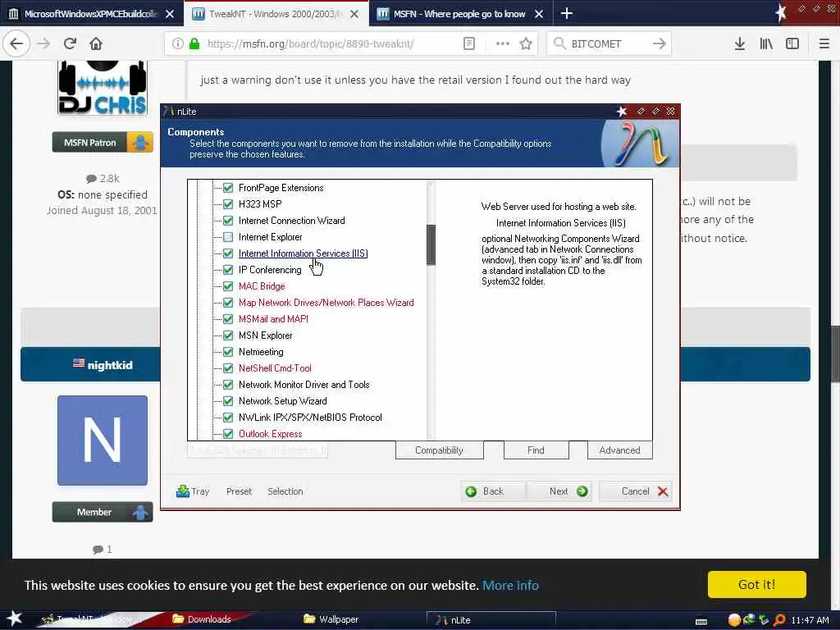Viewport: 840px width, 630px height.
Task: Open a new browser tab with plus
Action: 566,13
